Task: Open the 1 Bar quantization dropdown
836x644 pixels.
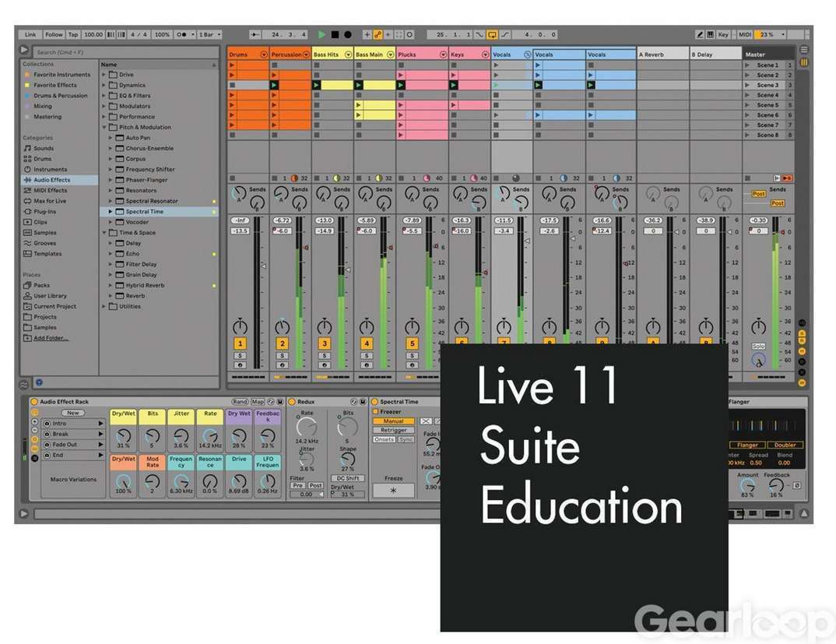Action: point(210,35)
